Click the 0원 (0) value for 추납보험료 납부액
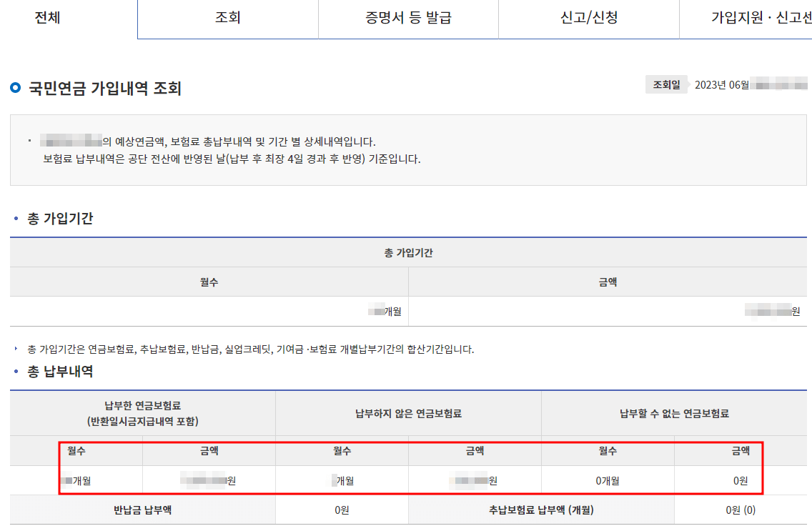This screenshot has height=531, width=812. click(741, 509)
